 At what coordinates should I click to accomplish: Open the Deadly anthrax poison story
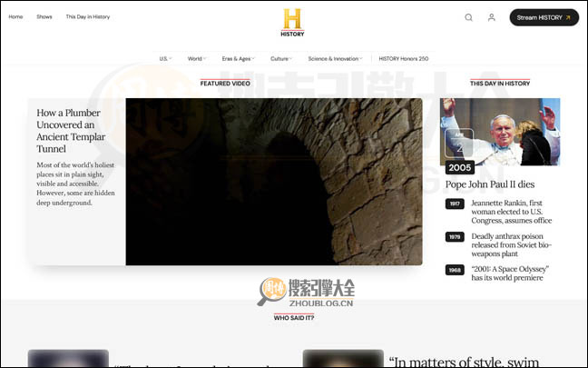[512, 244]
